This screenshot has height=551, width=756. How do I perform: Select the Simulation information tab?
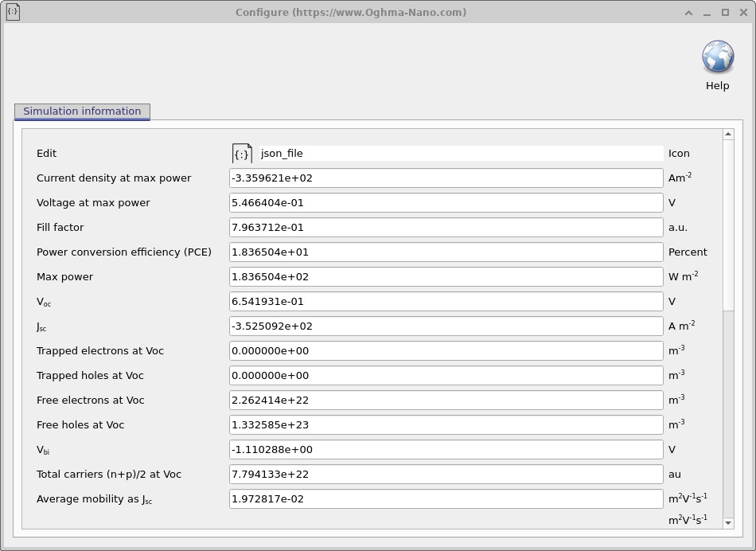click(x=82, y=111)
